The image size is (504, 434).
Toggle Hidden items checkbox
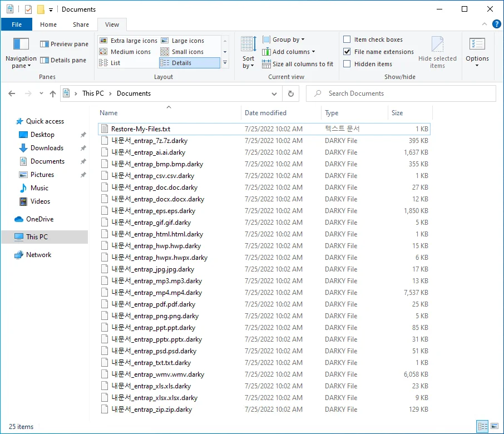(347, 64)
